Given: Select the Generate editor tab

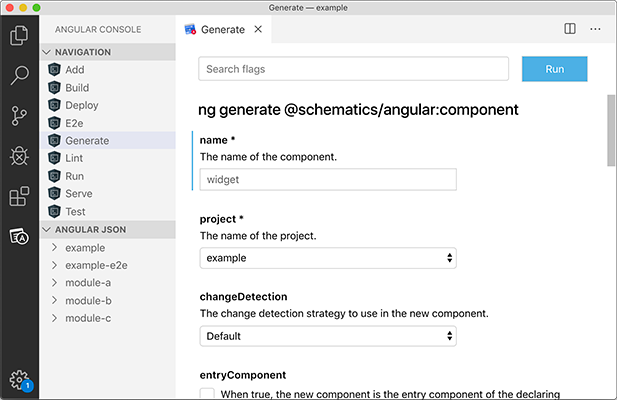Looking at the screenshot, I should 223,29.
